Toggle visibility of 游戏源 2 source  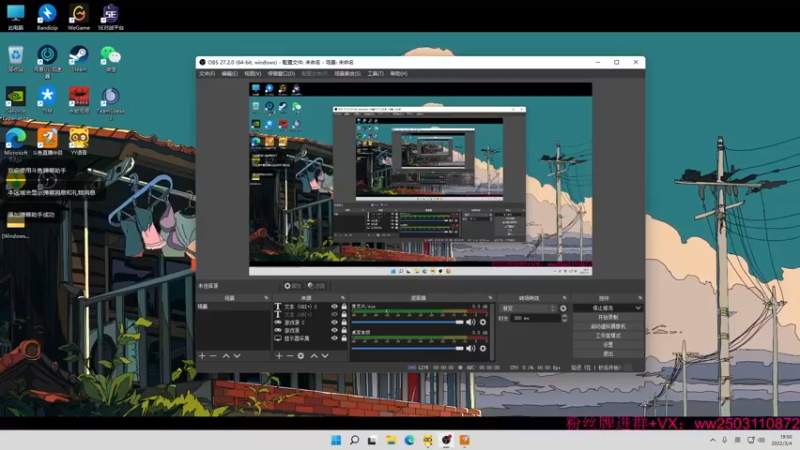[335, 322]
